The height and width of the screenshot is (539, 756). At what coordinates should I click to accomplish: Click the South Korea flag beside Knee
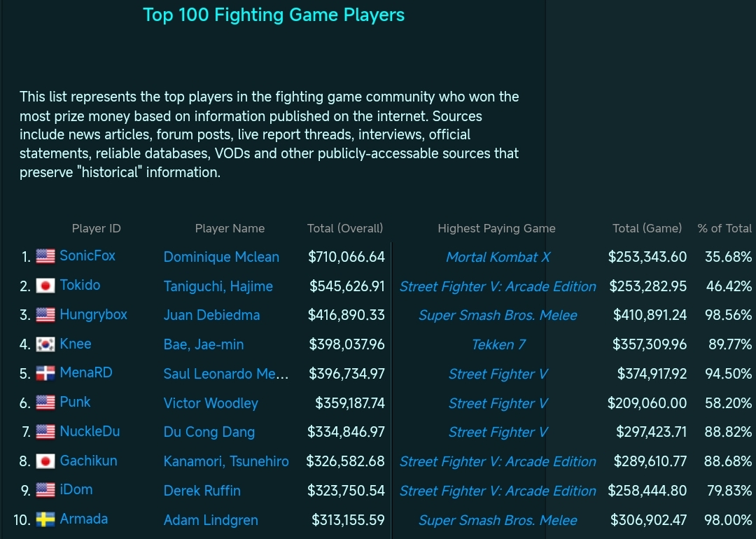pyautogui.click(x=45, y=344)
